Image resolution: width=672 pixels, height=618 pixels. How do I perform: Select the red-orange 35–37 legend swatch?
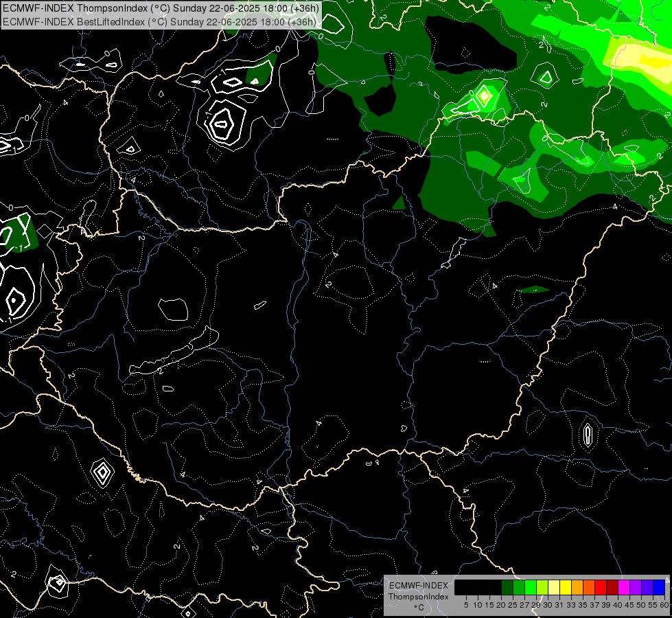(x=589, y=587)
